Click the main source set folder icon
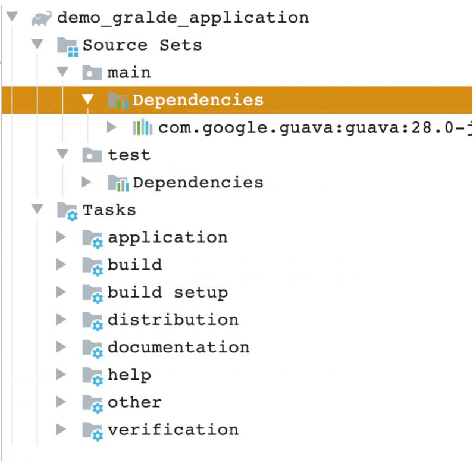The height and width of the screenshot is (463, 476). click(92, 73)
